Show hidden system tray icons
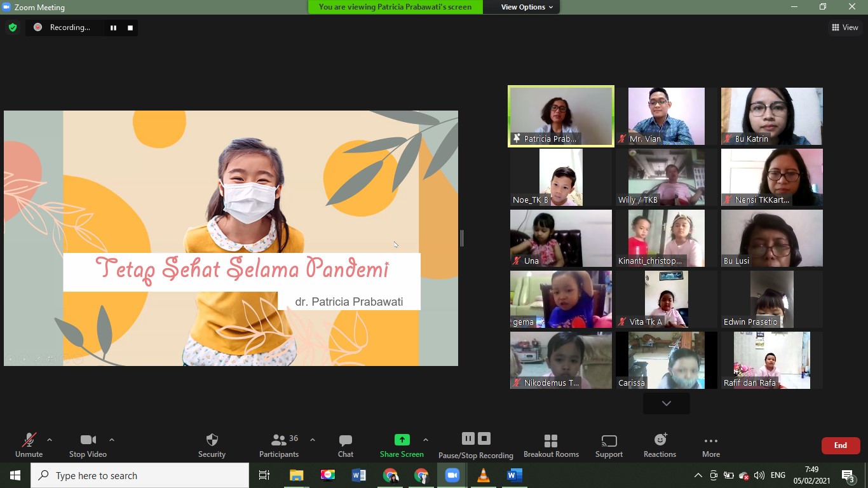Image resolution: width=868 pixels, height=488 pixels. (698, 475)
